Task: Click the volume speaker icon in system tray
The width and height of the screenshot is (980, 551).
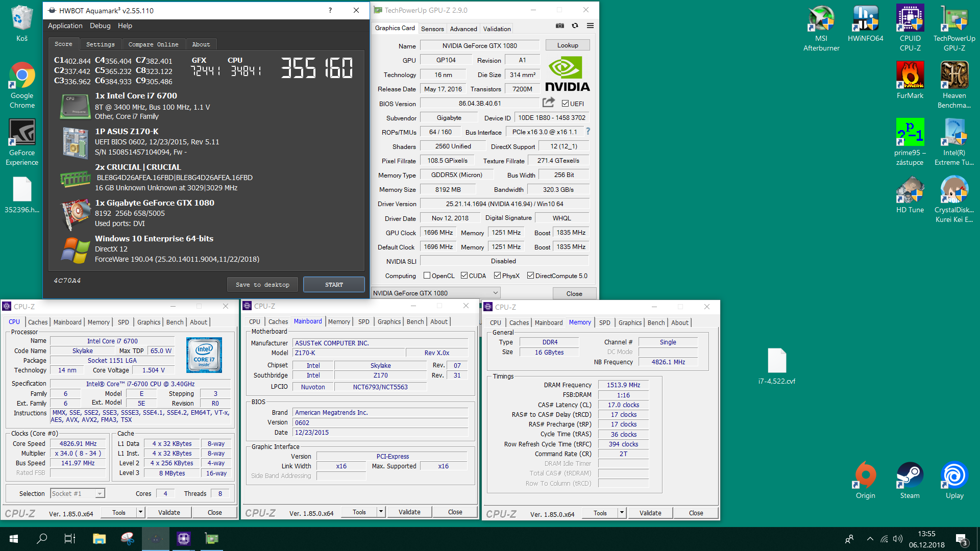Action: pyautogui.click(x=898, y=539)
